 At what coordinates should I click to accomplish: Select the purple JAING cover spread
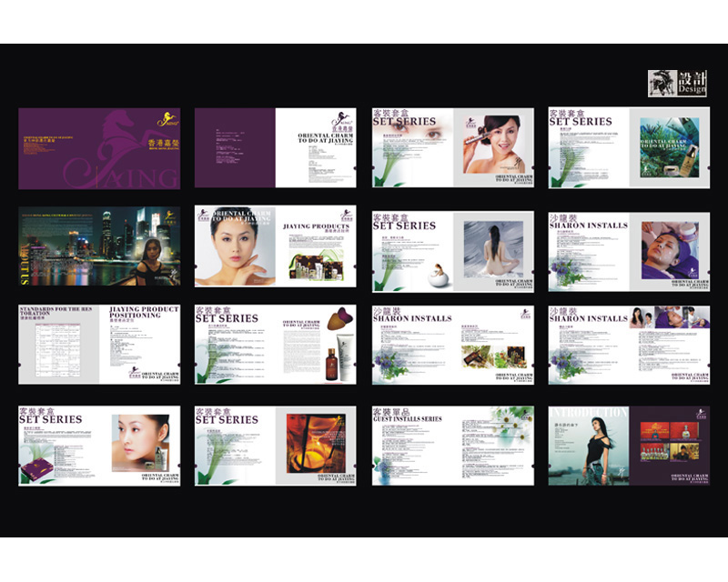click(99, 148)
